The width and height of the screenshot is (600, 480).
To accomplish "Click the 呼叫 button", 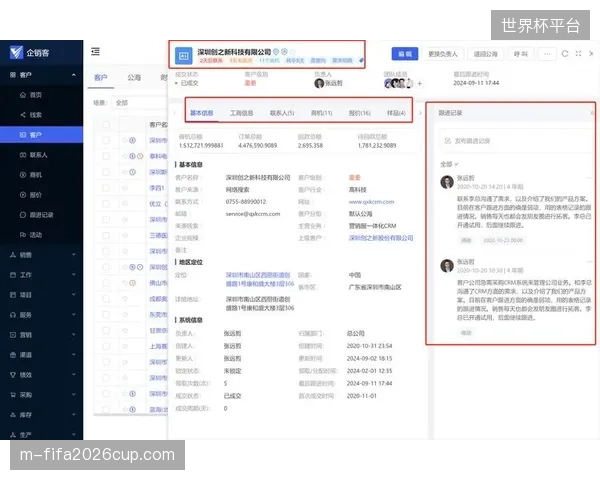I will tap(520, 54).
